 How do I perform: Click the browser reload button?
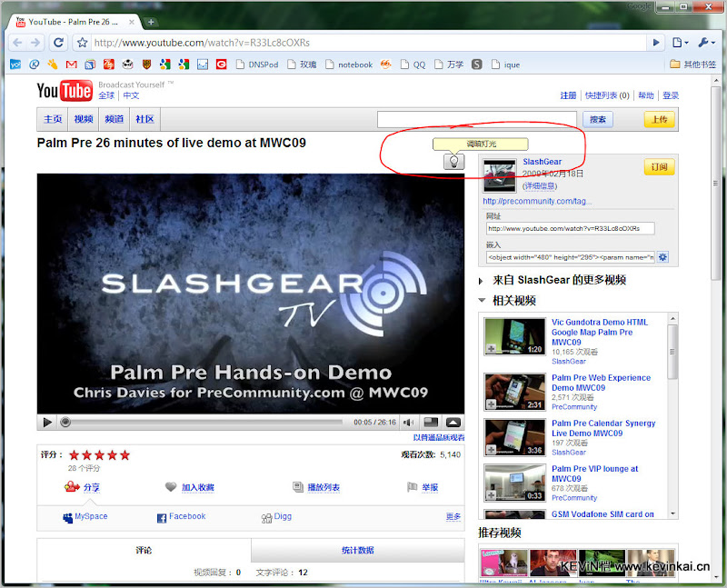coord(58,42)
